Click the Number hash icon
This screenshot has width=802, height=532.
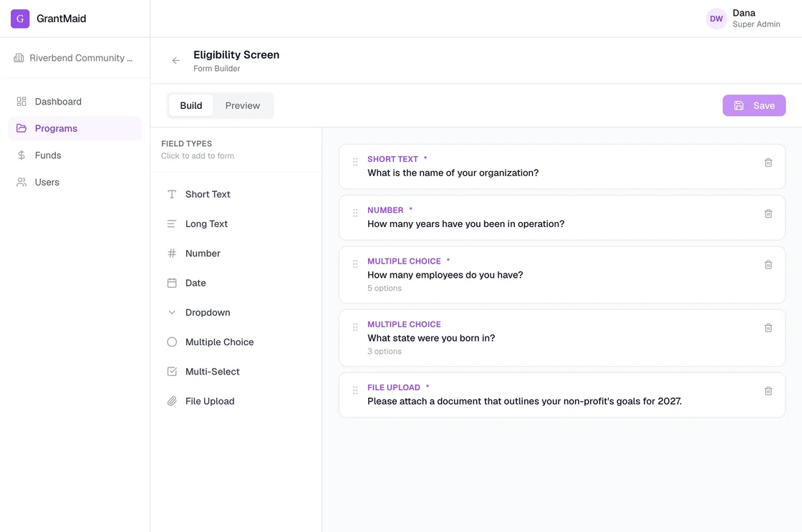tap(172, 253)
